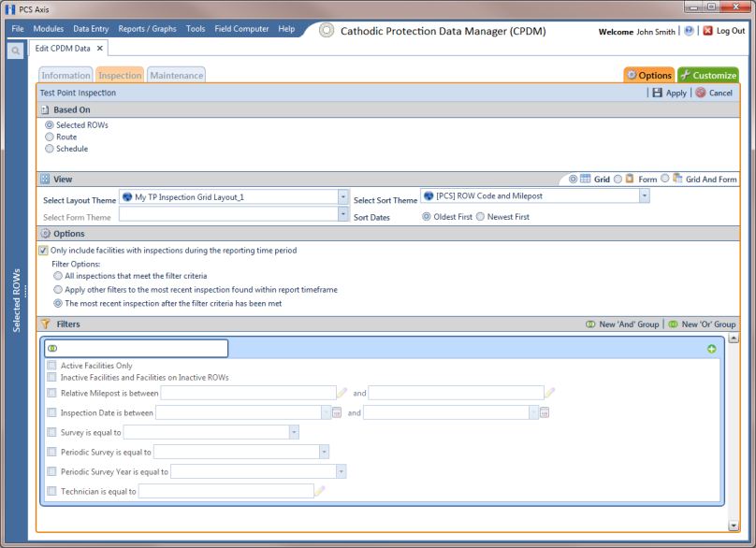Click the second Relative Milepost eraser icon
This screenshot has width=756, height=548.
549,394
